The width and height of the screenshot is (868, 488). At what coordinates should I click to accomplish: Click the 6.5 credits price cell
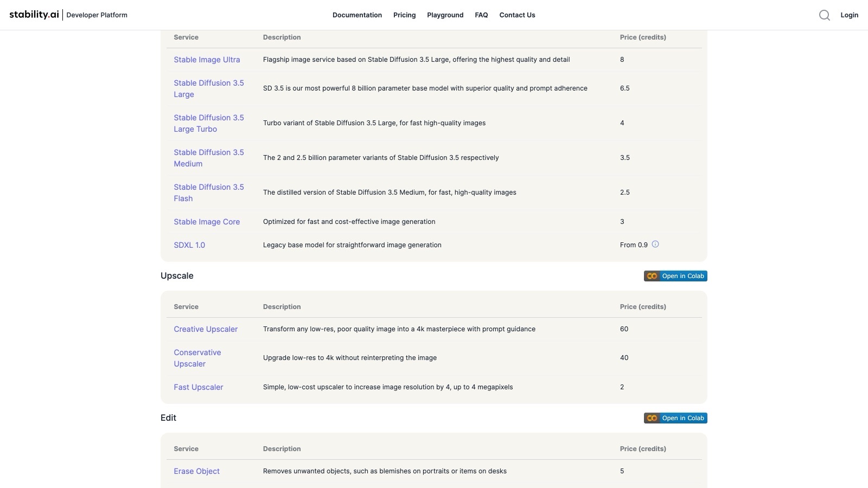pyautogui.click(x=625, y=88)
